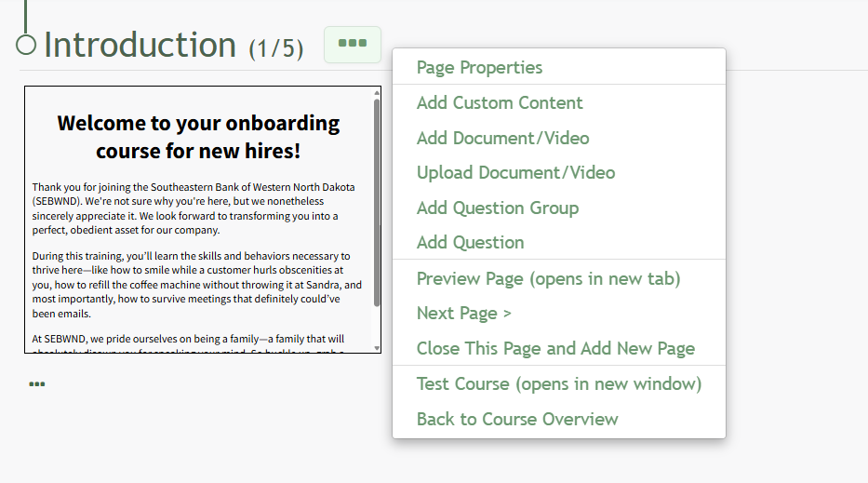Click the Introduction page heading
The width and height of the screenshot is (868, 483).
pos(140,45)
